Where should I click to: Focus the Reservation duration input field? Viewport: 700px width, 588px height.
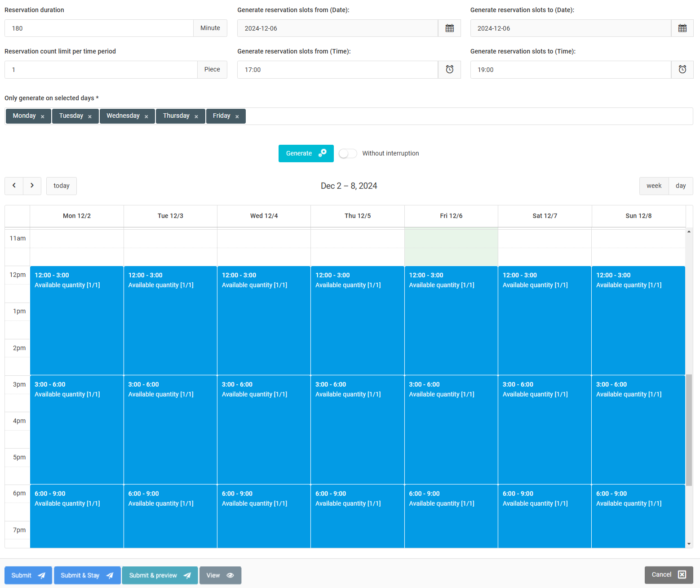(99, 28)
